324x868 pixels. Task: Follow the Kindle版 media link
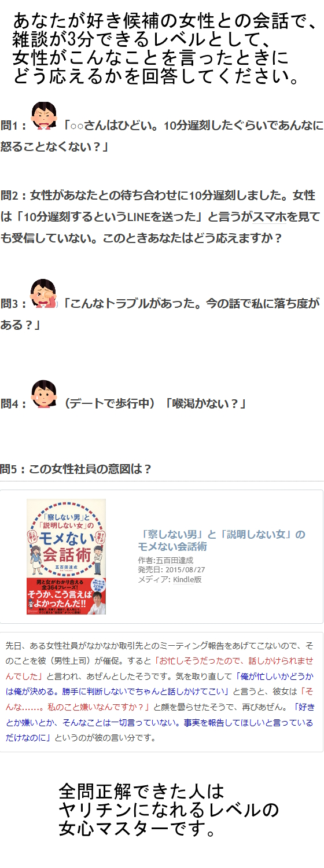[x=187, y=579]
